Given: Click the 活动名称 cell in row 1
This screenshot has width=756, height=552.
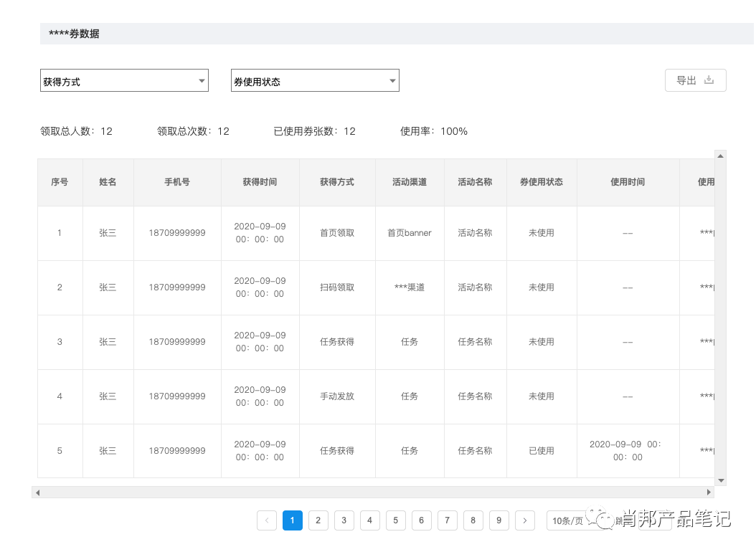Looking at the screenshot, I should (x=475, y=233).
